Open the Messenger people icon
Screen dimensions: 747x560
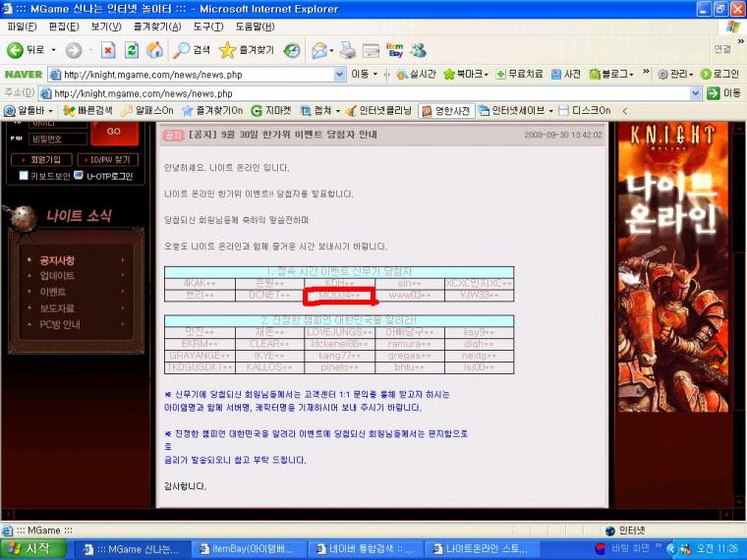click(419, 50)
